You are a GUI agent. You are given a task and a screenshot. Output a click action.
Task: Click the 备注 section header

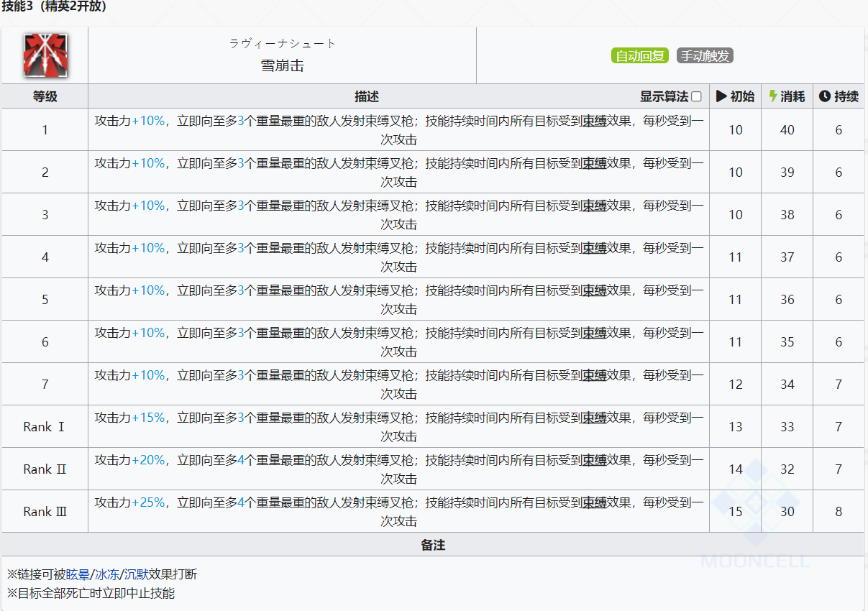click(x=433, y=545)
